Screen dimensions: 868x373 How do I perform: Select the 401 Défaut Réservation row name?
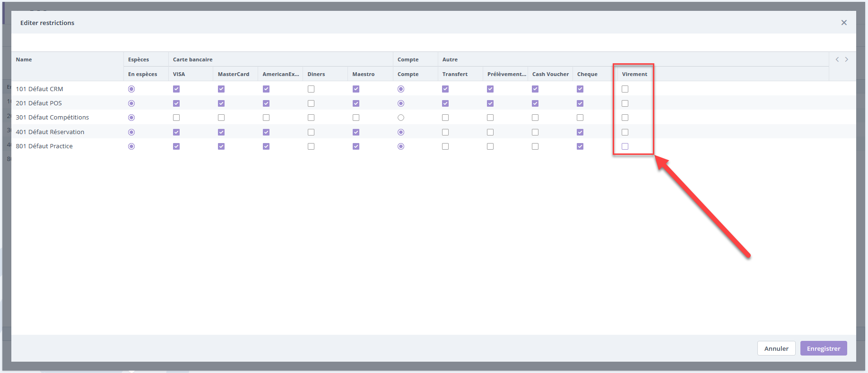50,132
